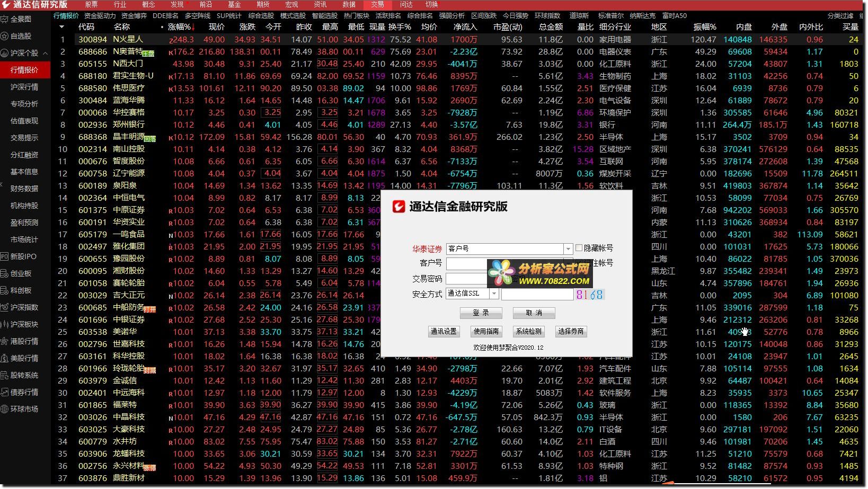Select stock row 002936 郑州银行
The image size is (868, 489).
460,125
